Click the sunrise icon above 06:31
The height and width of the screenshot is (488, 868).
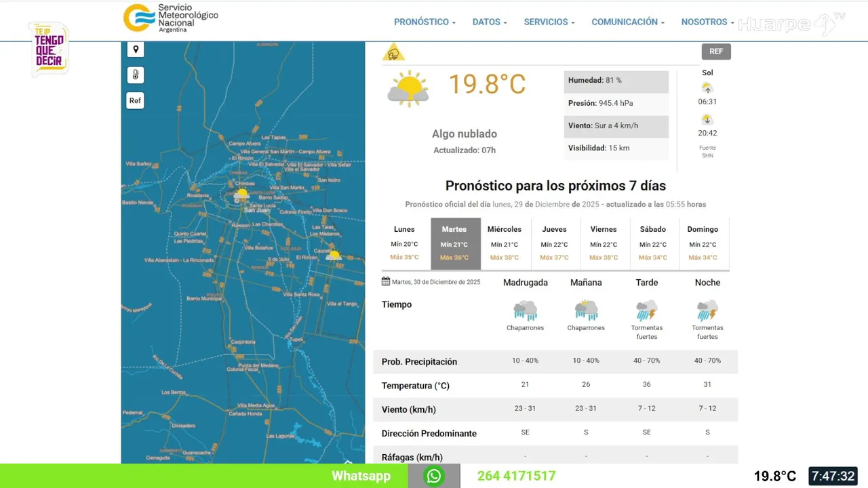click(707, 87)
